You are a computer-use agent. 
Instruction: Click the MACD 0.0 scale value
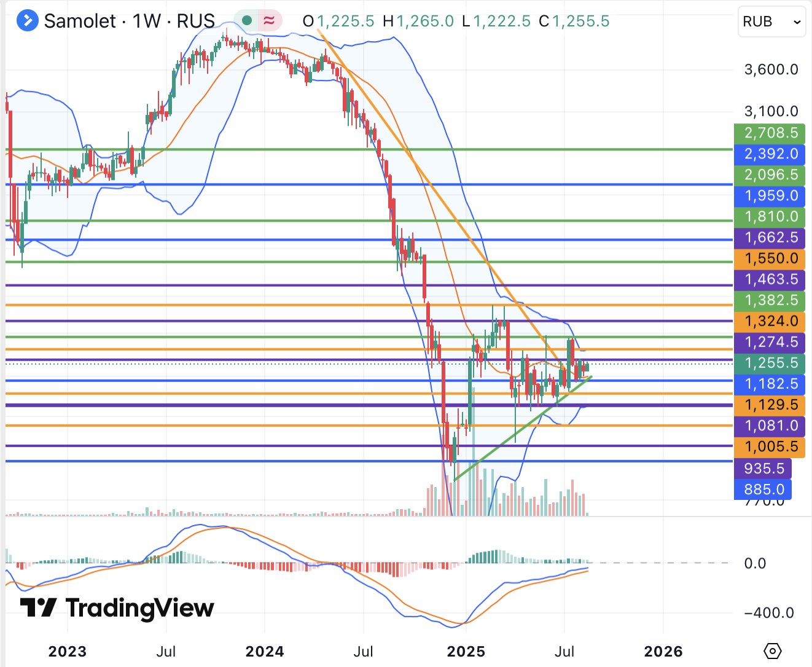click(x=755, y=563)
